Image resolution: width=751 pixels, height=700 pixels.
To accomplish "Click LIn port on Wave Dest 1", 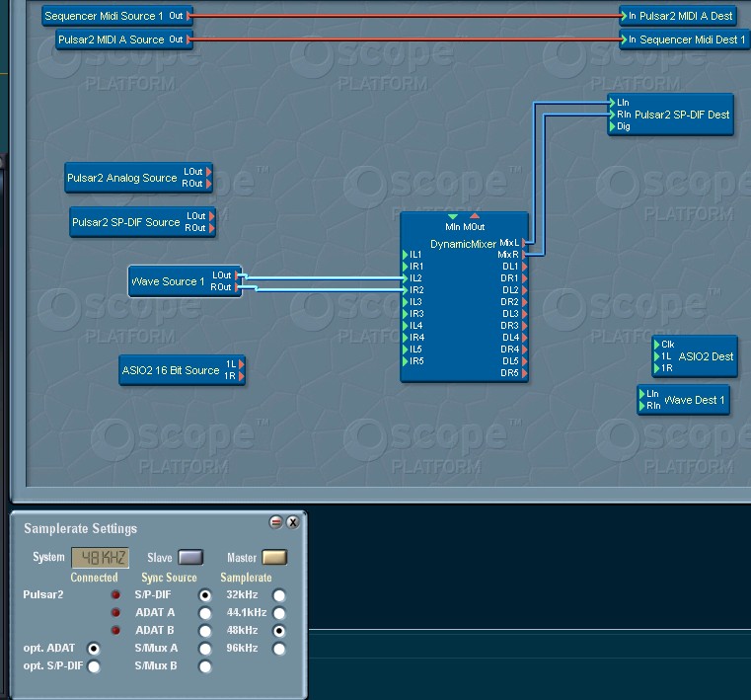I will click(x=642, y=394).
